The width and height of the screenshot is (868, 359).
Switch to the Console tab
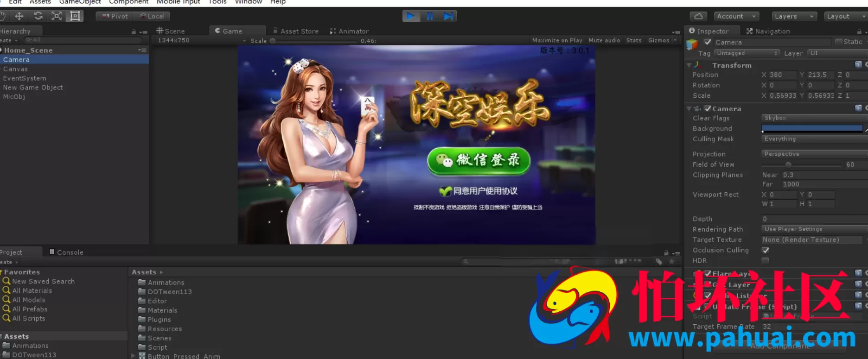pyautogui.click(x=66, y=252)
